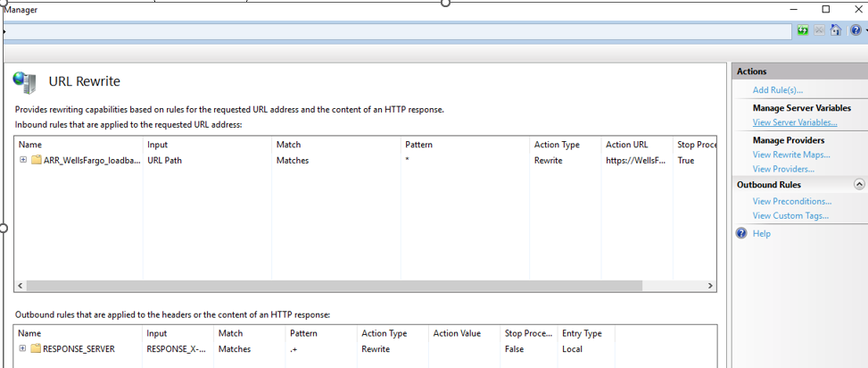Open View Rewrite Maps link

pyautogui.click(x=791, y=155)
